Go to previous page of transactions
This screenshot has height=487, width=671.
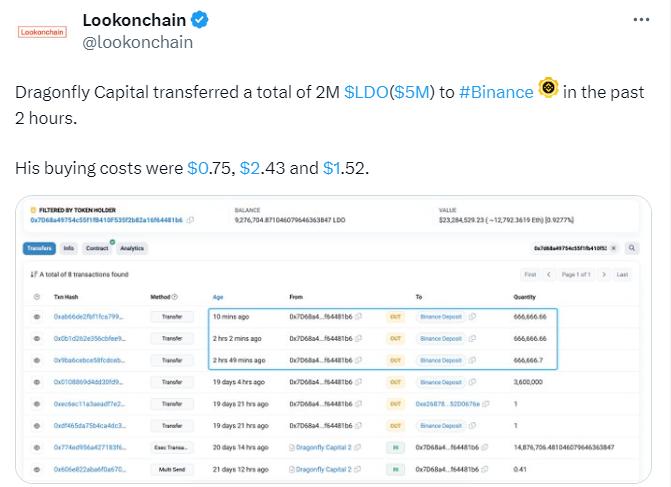click(x=548, y=274)
